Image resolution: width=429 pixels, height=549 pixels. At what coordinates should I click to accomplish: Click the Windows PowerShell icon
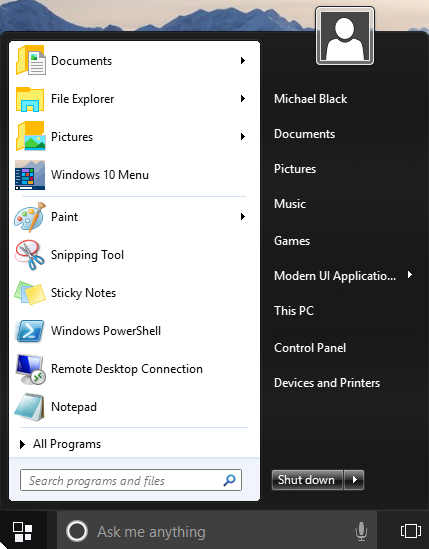point(30,331)
